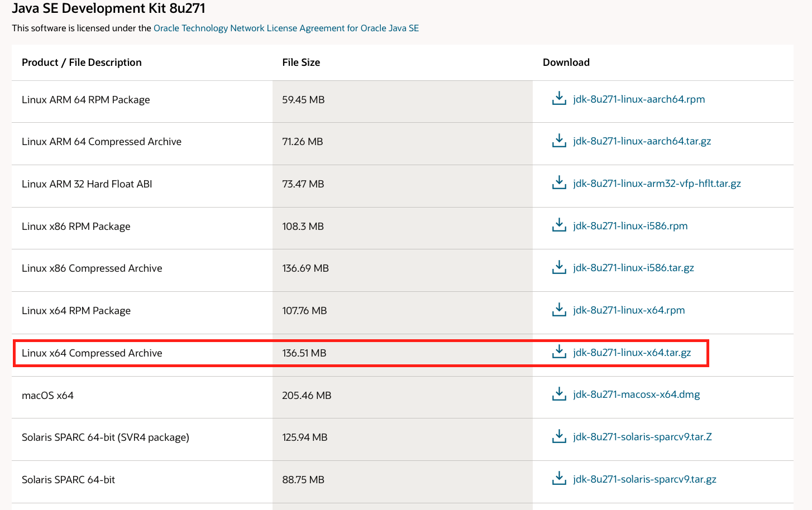812x510 pixels.
Task: Click the Product / File Description column header
Action: click(82, 62)
